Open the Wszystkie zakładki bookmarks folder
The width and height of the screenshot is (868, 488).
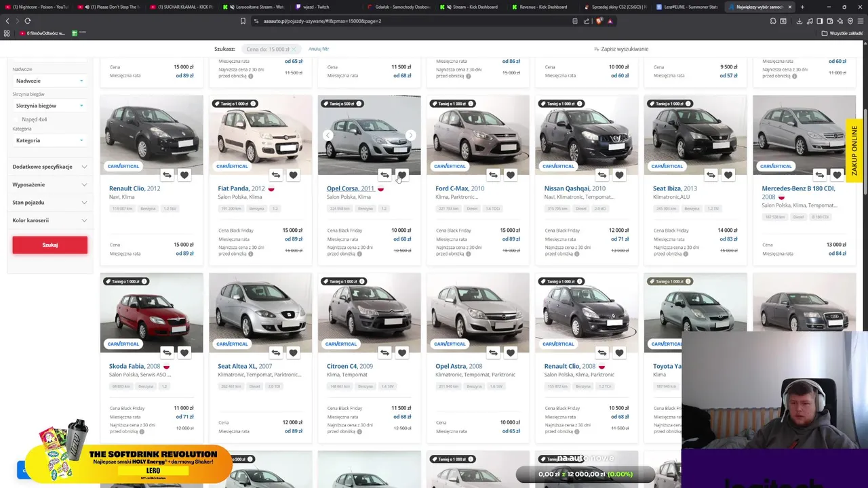(x=842, y=33)
